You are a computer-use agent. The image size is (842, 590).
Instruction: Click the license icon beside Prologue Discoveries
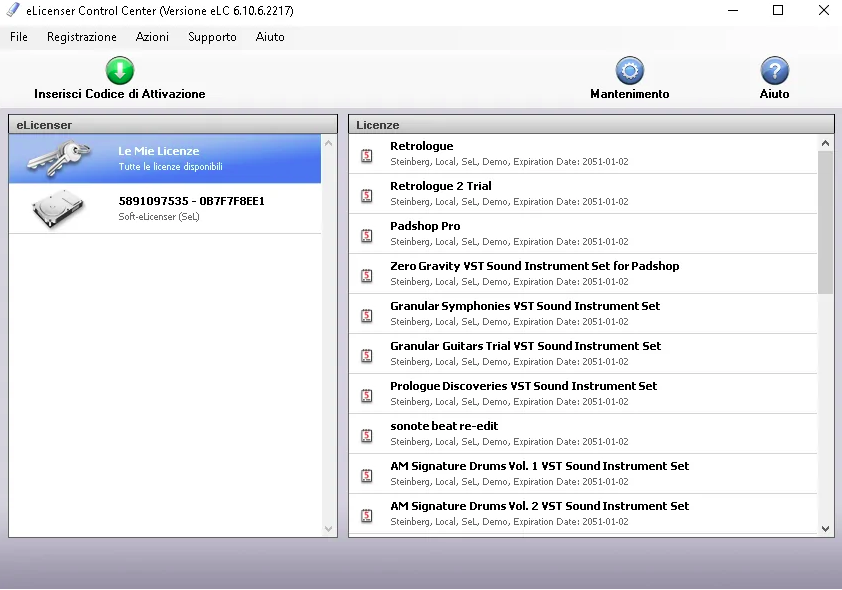pos(367,396)
